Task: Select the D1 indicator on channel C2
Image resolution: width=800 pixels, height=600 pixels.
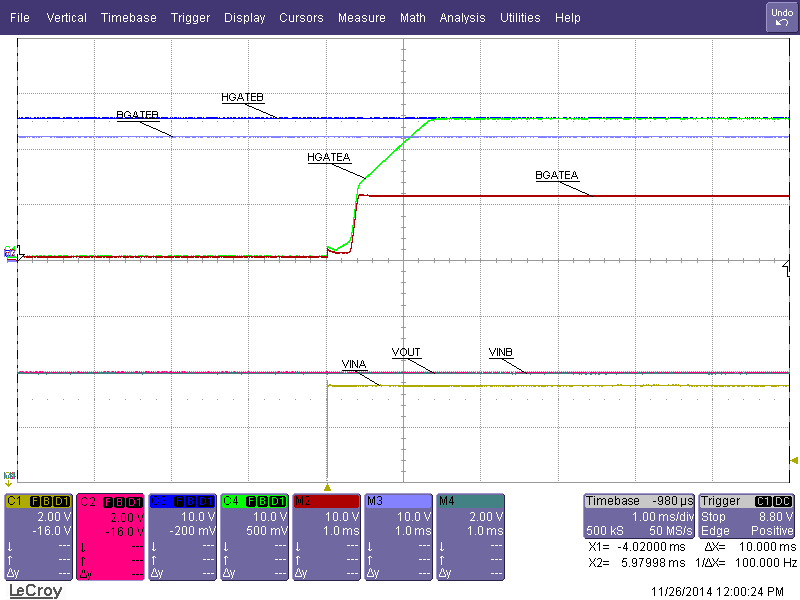Action: pyautogui.click(x=131, y=503)
